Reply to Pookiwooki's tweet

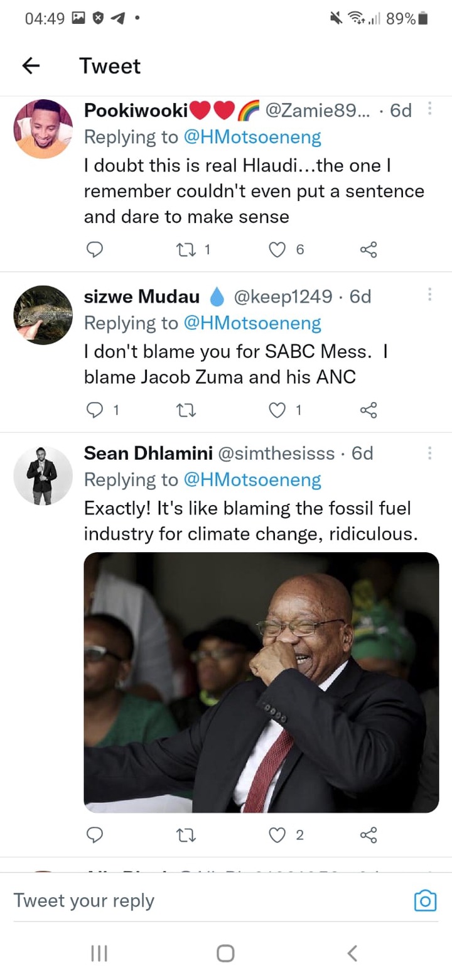(x=94, y=250)
